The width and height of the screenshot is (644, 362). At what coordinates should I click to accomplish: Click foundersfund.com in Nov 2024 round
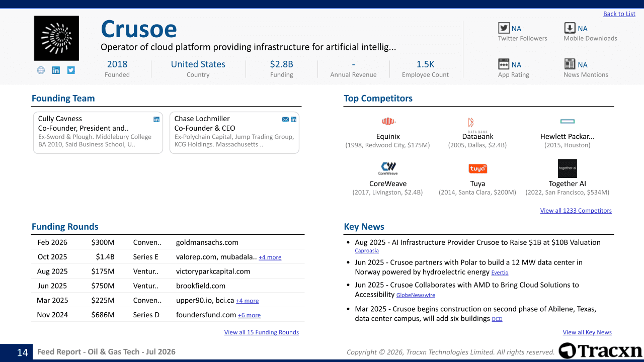coord(206,315)
